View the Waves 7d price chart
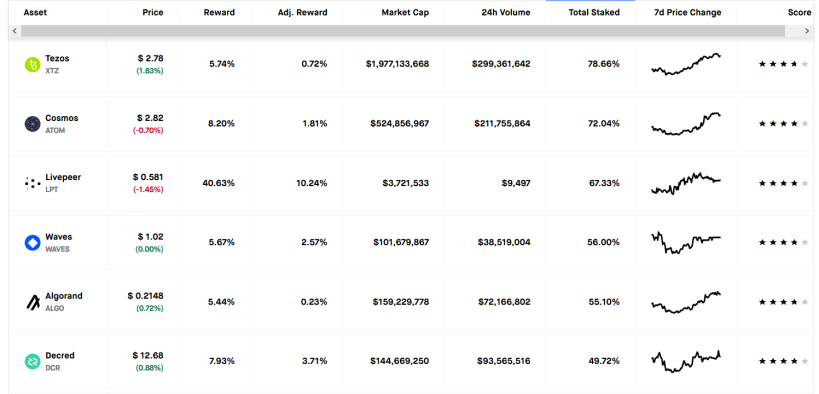 [x=686, y=242]
